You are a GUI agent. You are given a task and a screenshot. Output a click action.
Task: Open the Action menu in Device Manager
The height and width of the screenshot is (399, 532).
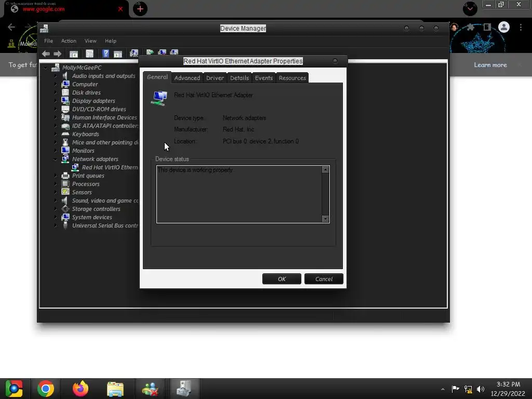tap(69, 41)
